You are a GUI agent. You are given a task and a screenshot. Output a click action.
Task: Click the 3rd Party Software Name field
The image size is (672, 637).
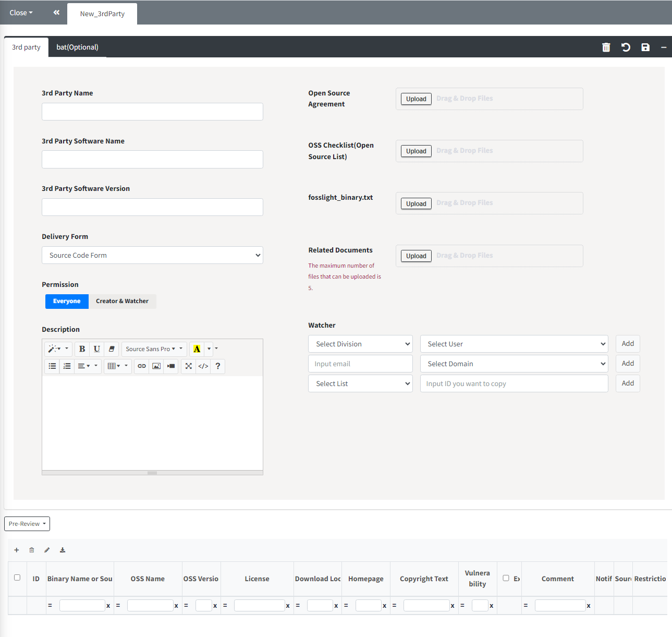pos(152,160)
